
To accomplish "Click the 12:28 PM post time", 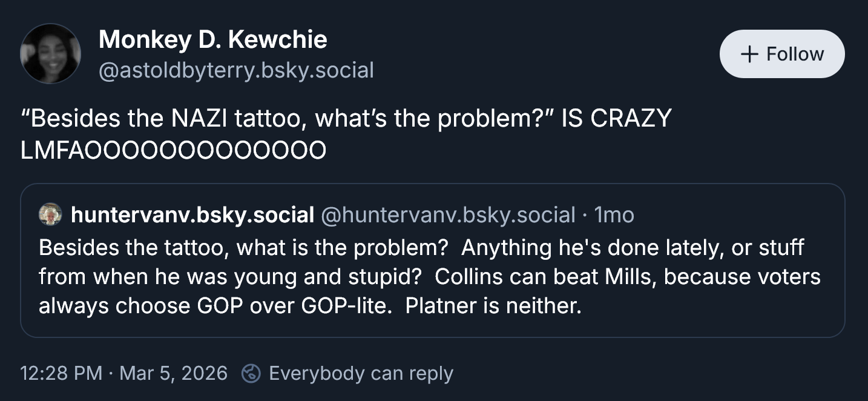I will point(61,373).
